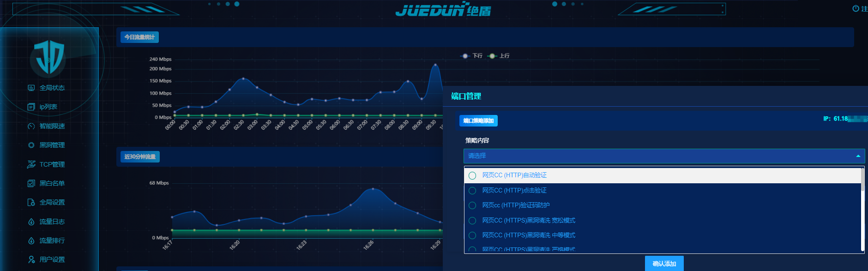Open the 流量排行 menu item
The width and height of the screenshot is (868, 271).
(x=52, y=241)
